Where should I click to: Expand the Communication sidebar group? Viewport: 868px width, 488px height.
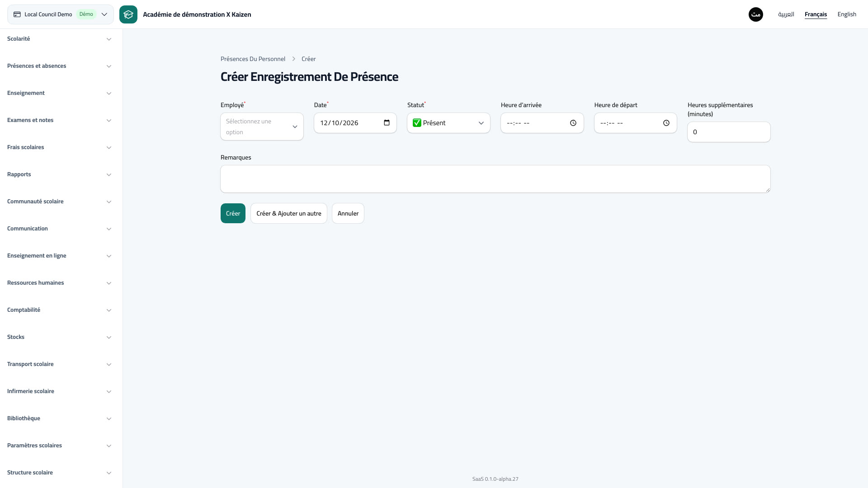59,229
